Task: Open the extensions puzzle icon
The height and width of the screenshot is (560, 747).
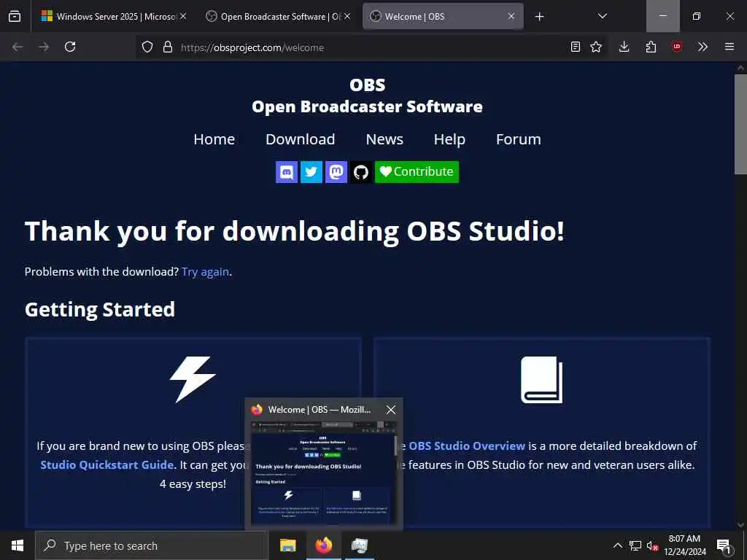Action: (x=651, y=47)
